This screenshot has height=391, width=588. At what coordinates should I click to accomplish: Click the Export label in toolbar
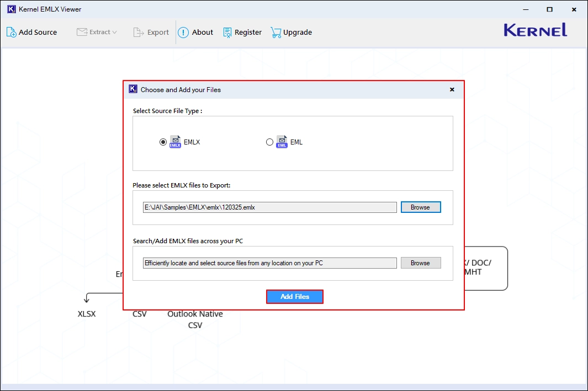coord(158,32)
